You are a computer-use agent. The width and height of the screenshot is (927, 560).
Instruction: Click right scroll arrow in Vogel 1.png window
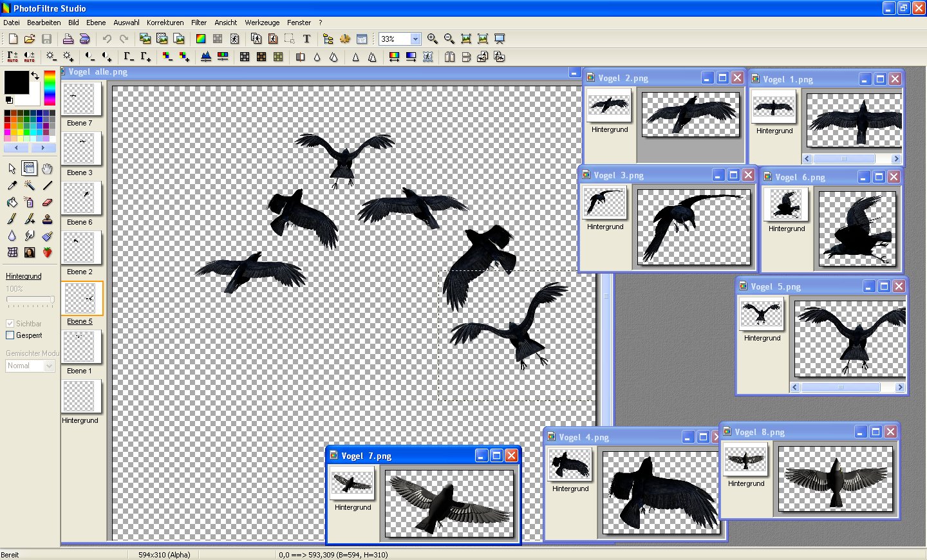coord(895,158)
